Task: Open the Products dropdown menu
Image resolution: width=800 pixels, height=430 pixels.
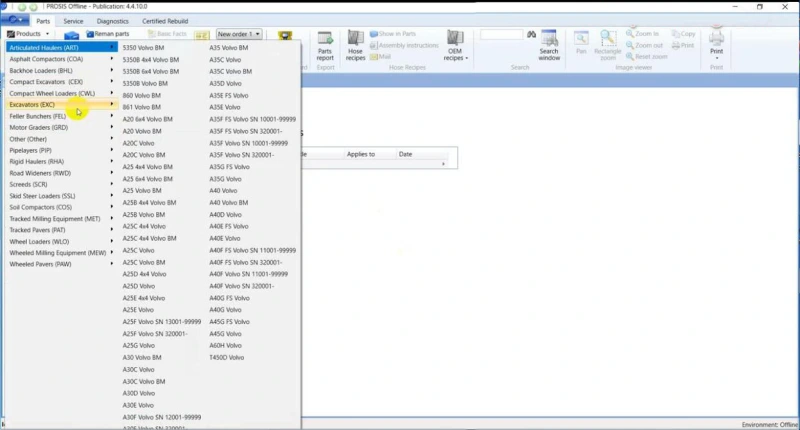Action: 28,34
